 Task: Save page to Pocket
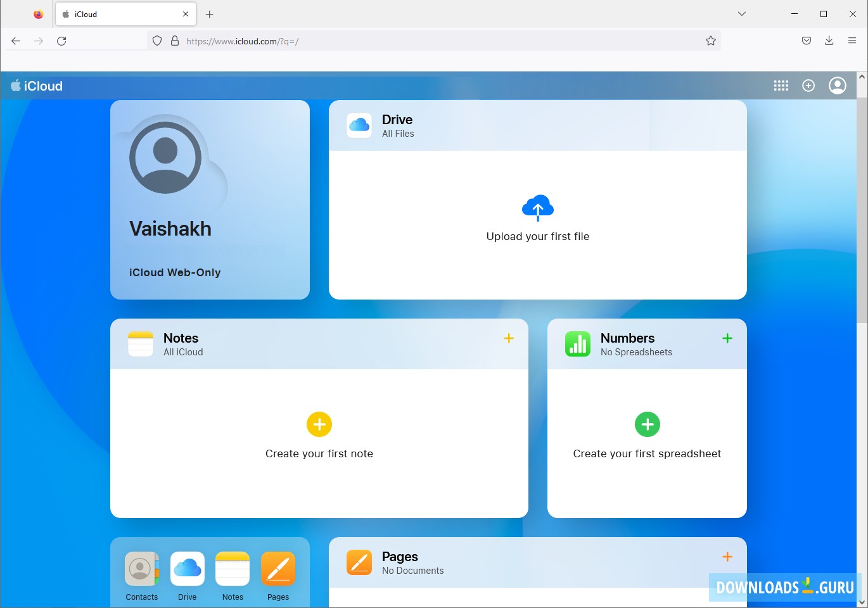806,40
